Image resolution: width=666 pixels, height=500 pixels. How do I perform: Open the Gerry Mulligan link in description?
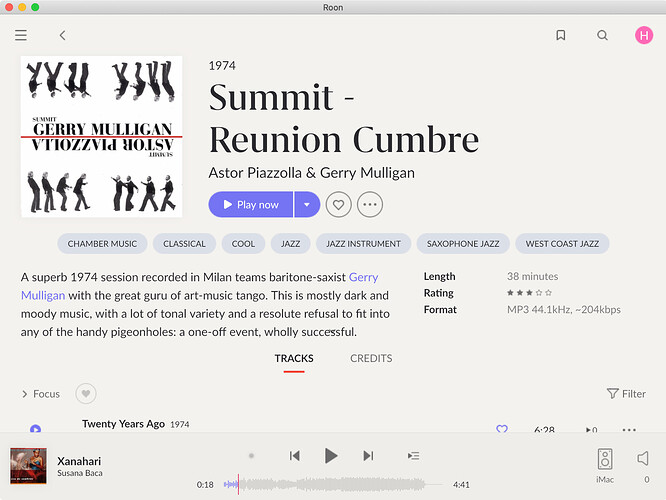point(363,277)
